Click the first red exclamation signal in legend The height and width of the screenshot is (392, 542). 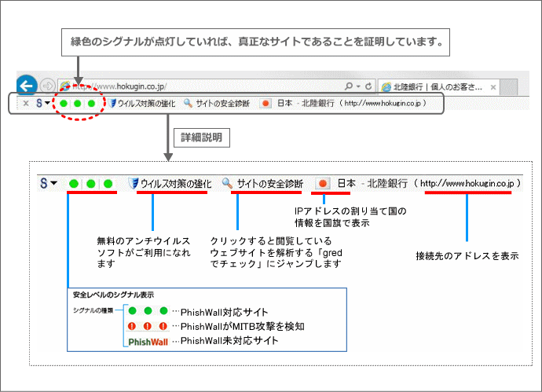132,326
